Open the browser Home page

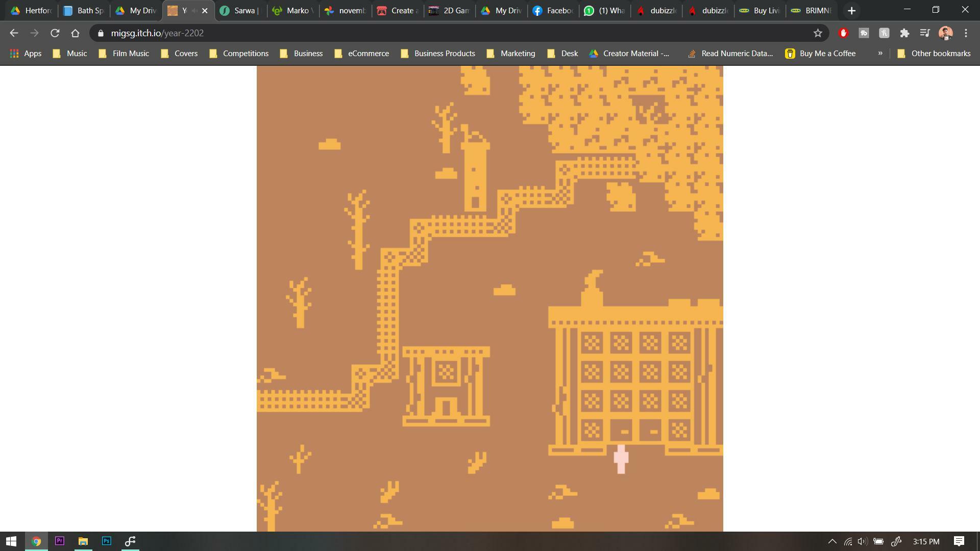click(x=75, y=33)
